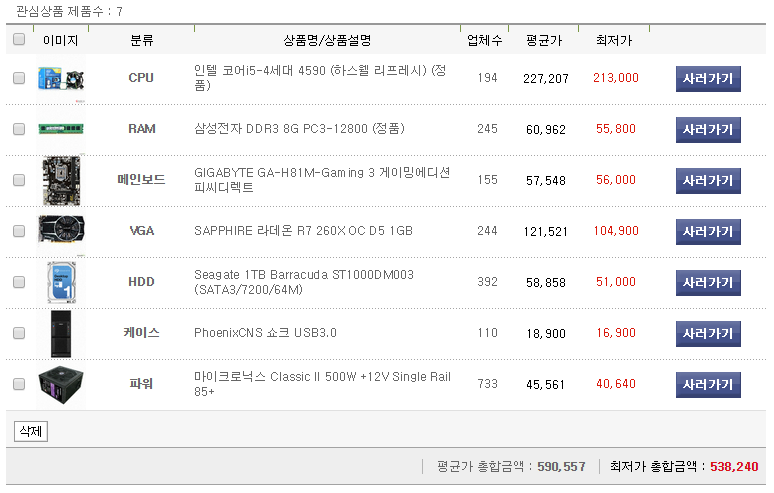Image resolution: width=774 pixels, height=493 pixels.
Task: Click the Seagate HDD product image
Action: [x=61, y=282]
